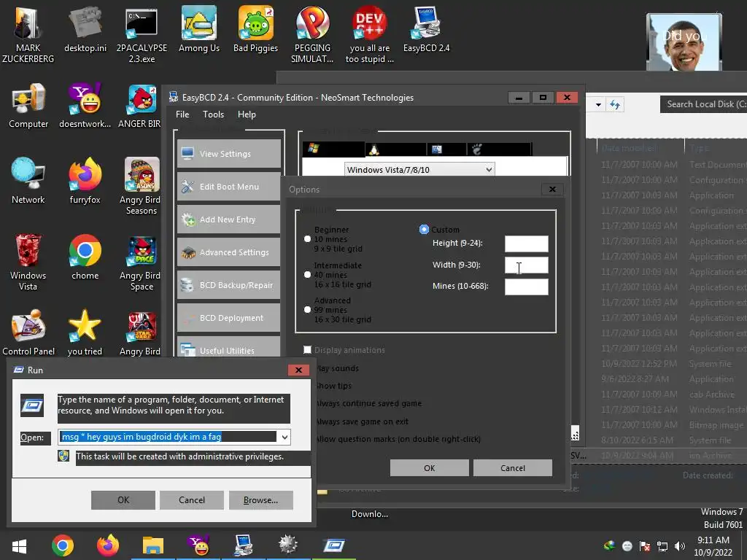Click the Width (9-30) input field
747x560 pixels.
(527, 265)
